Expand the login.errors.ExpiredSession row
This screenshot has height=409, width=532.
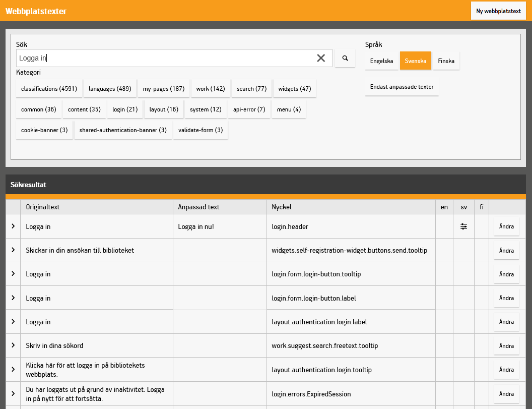13,394
